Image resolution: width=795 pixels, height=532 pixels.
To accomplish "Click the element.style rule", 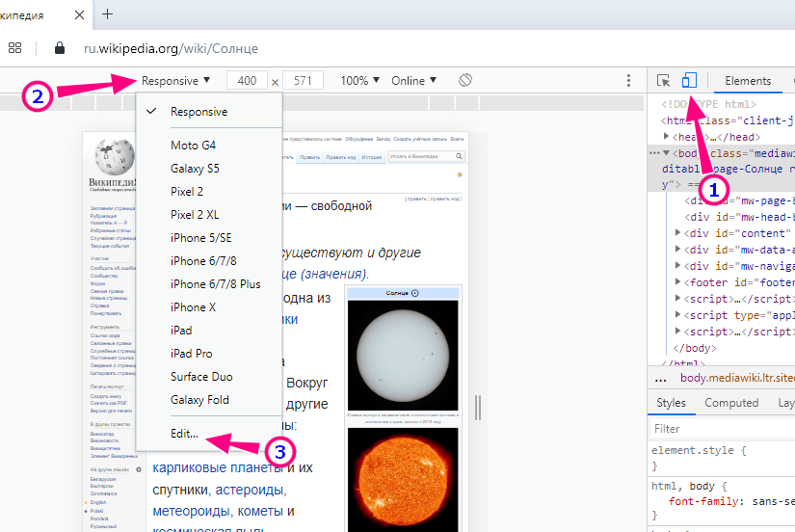I will (x=699, y=450).
